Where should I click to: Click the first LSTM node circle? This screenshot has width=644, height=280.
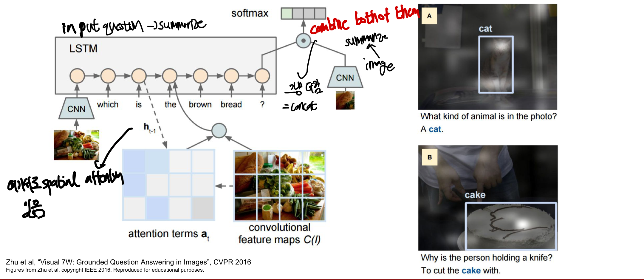pyautogui.click(x=77, y=76)
